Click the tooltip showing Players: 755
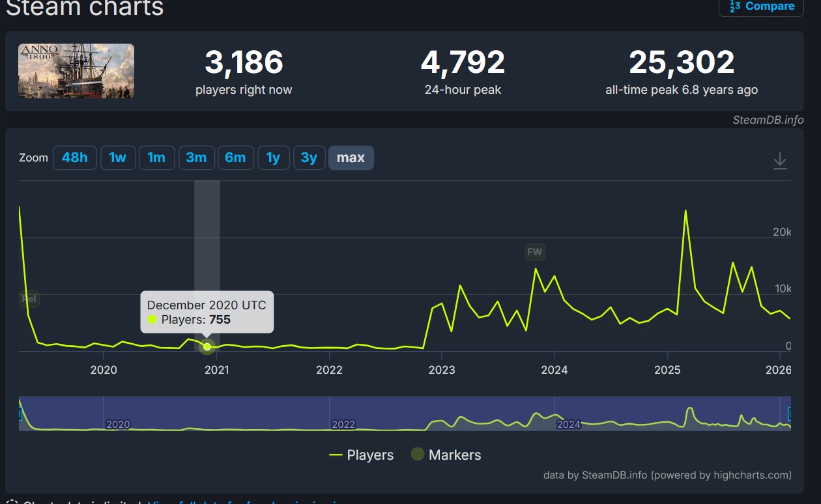This screenshot has width=821, height=504. 207,312
